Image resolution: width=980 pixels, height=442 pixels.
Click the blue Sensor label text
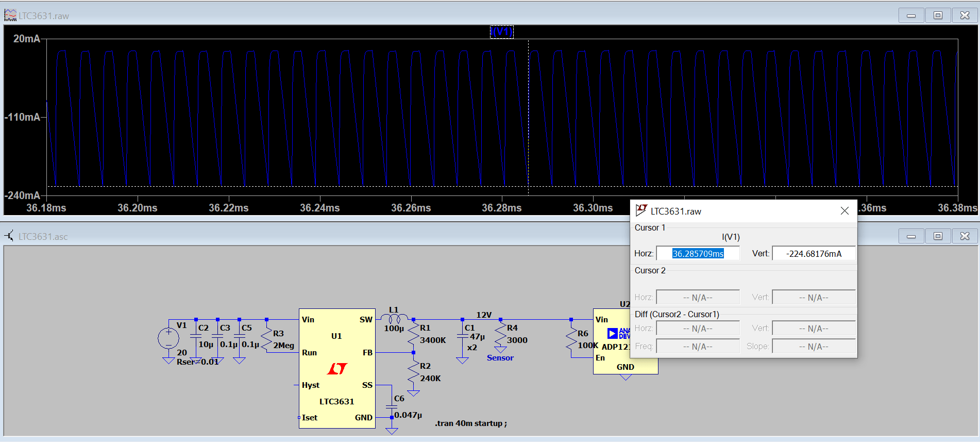tap(500, 357)
